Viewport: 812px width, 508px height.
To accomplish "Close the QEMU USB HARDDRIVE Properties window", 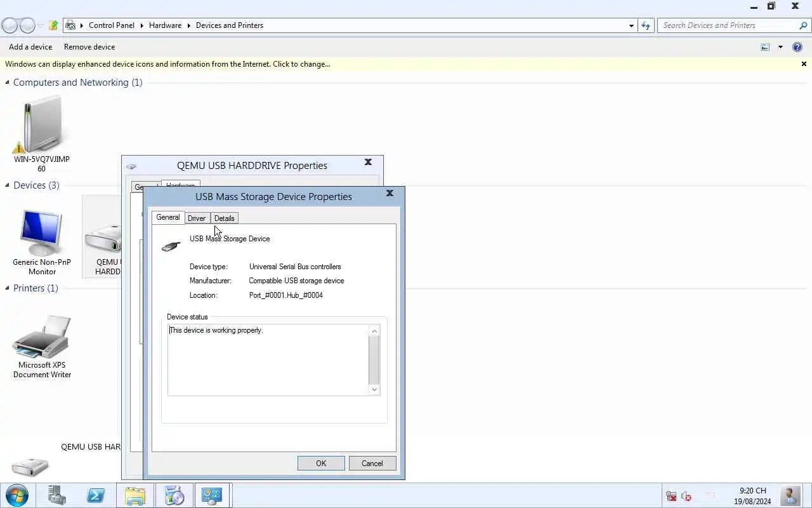I will click(x=368, y=162).
